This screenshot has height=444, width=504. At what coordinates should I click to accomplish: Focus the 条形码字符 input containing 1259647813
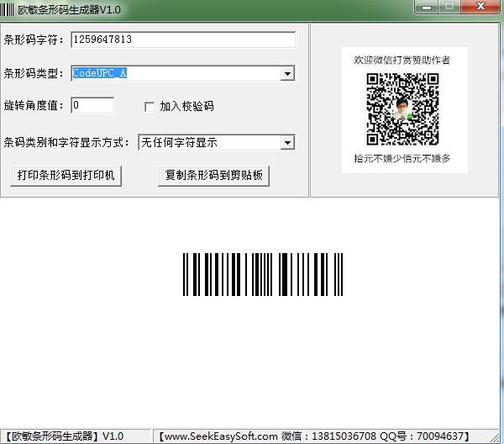tap(183, 40)
